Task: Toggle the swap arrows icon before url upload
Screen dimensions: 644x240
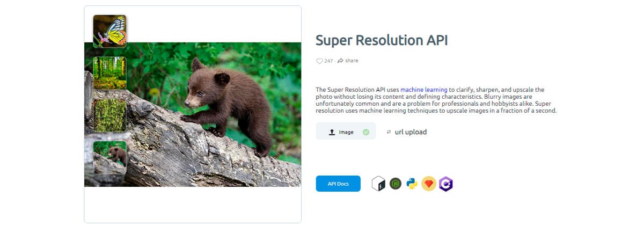Action: tap(389, 132)
